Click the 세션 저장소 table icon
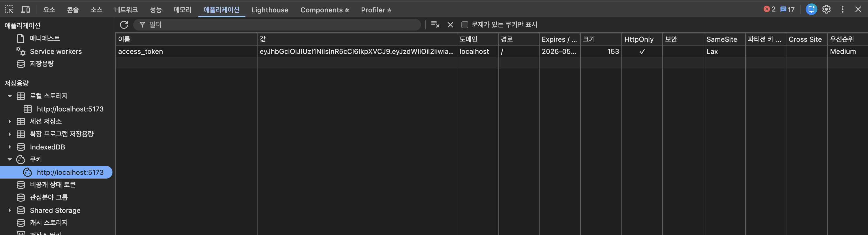This screenshot has height=235, width=868. pos(20,122)
